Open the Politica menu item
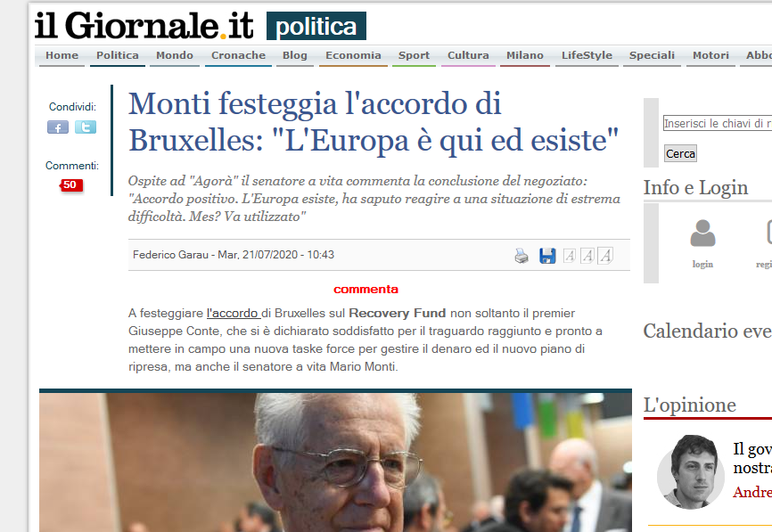This screenshot has height=532, width=772. 117,55
